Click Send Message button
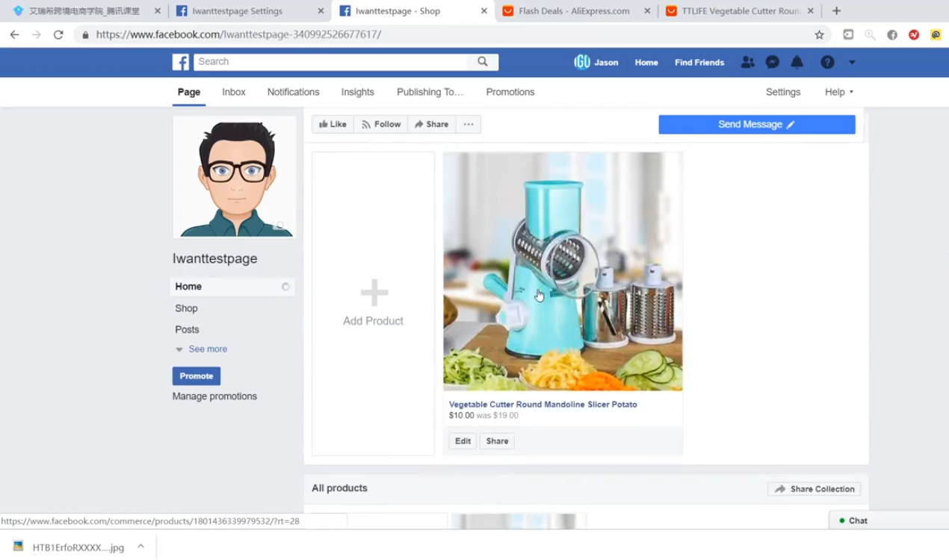Viewport: 949px width, 560px height. click(x=756, y=125)
